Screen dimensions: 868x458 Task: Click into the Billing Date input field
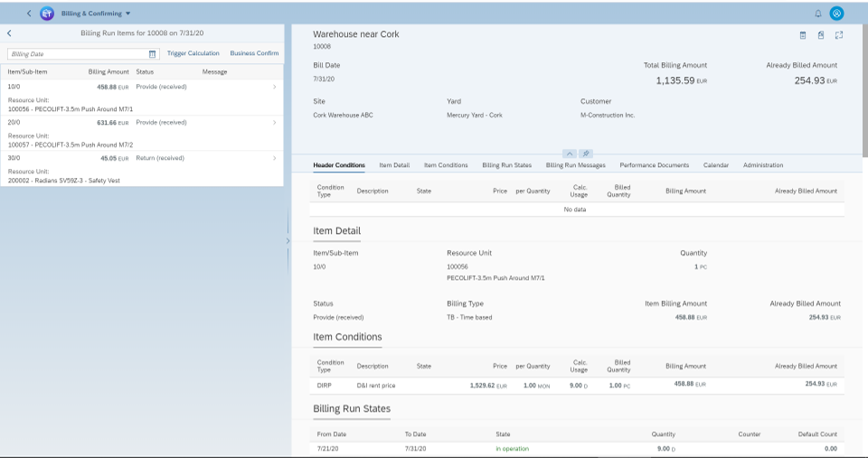tap(77, 54)
